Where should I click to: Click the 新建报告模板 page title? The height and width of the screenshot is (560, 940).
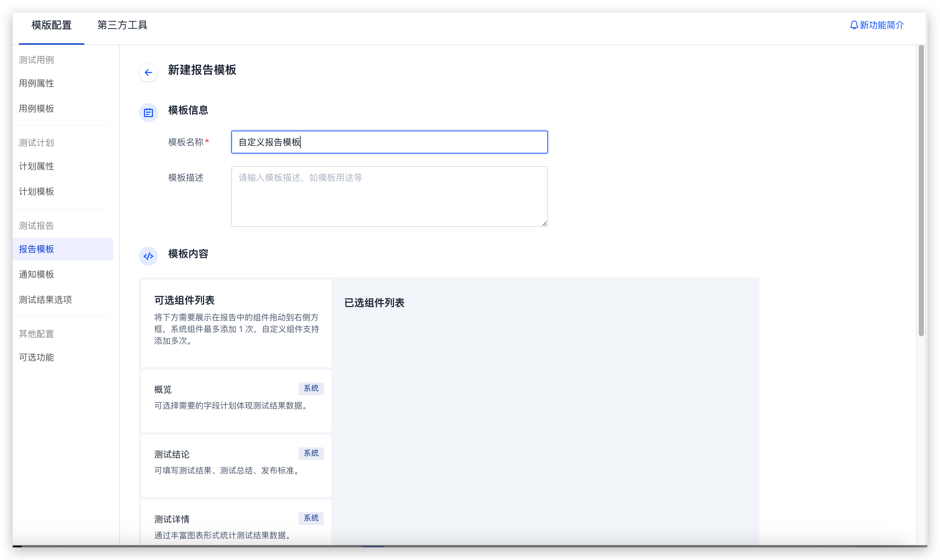click(202, 70)
